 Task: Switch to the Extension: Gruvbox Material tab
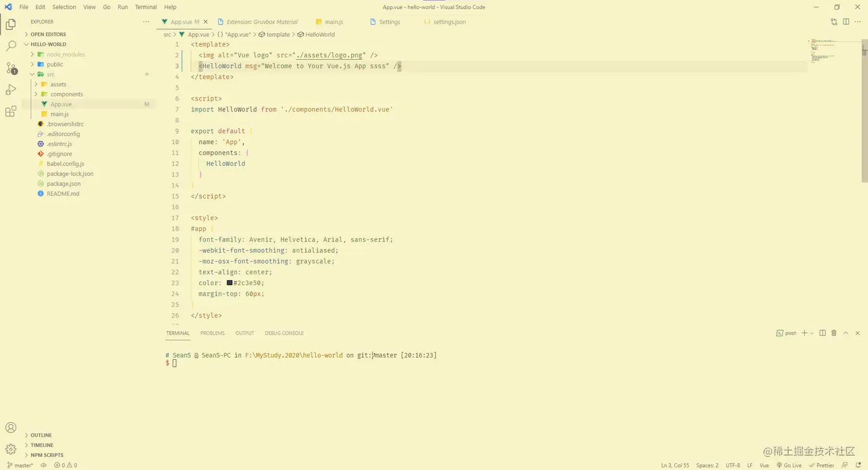(262, 22)
